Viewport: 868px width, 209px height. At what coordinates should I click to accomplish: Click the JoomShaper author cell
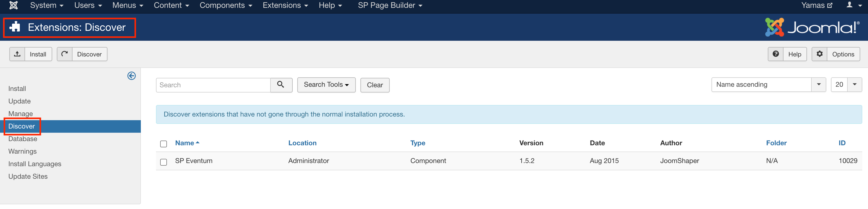(679, 161)
